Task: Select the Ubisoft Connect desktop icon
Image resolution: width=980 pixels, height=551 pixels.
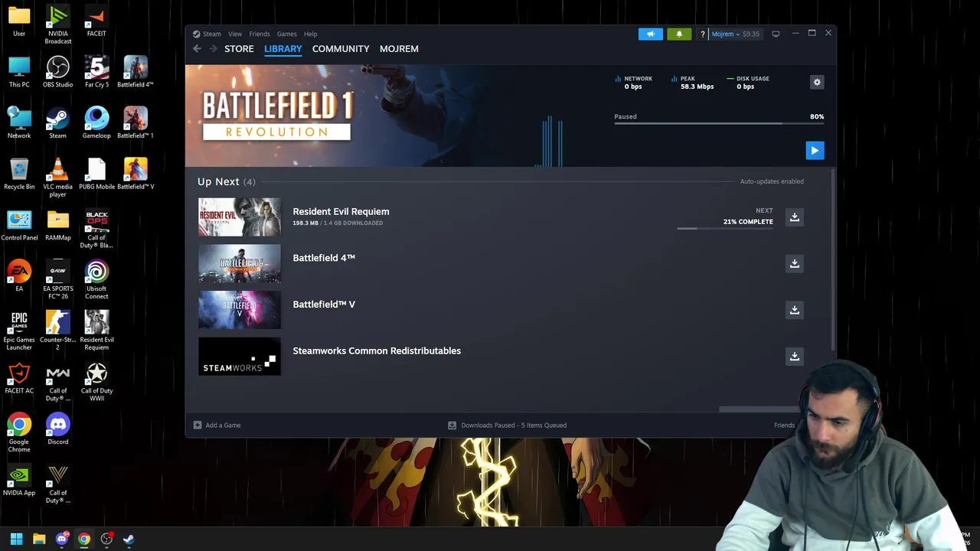Action: click(x=96, y=280)
